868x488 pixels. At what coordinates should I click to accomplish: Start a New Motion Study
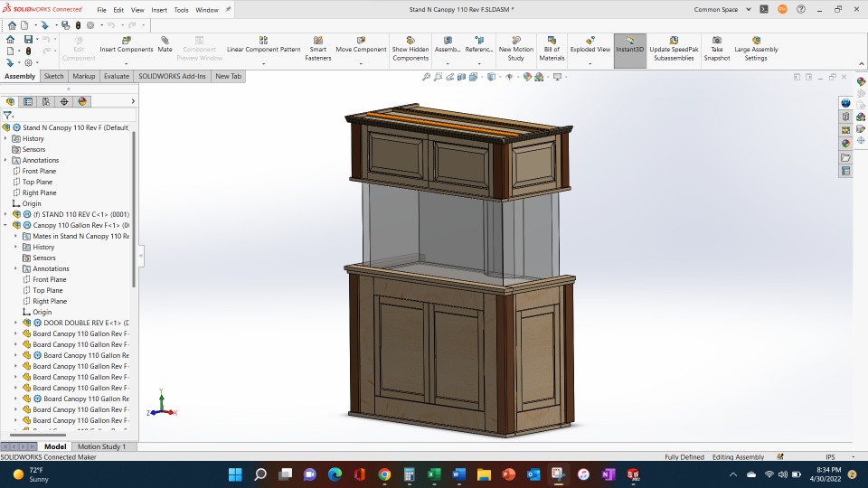[516, 49]
